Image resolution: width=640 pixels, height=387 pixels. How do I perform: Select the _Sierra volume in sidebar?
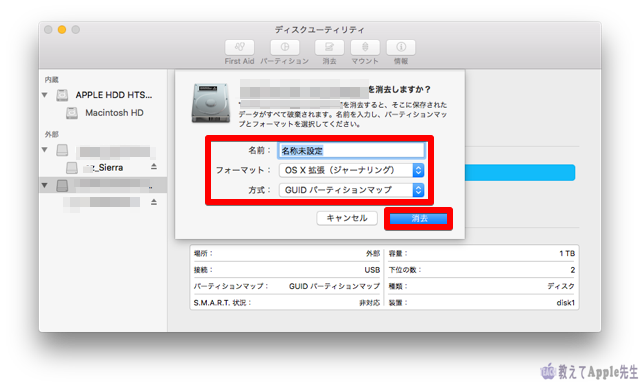[103, 167]
